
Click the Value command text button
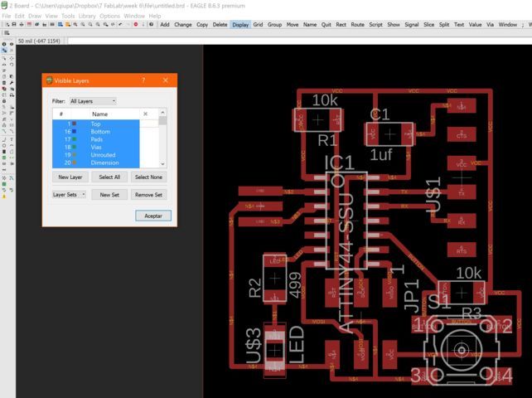pyautogui.click(x=475, y=24)
